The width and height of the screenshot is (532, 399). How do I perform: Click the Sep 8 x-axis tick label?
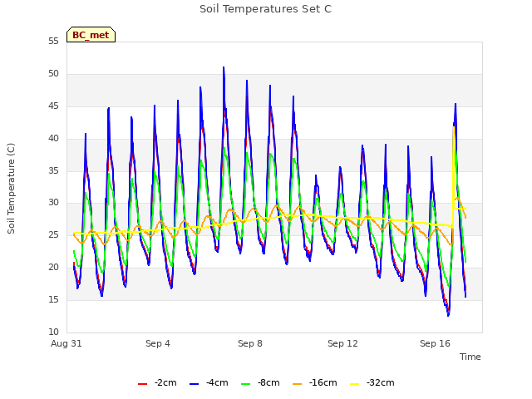coord(250,343)
